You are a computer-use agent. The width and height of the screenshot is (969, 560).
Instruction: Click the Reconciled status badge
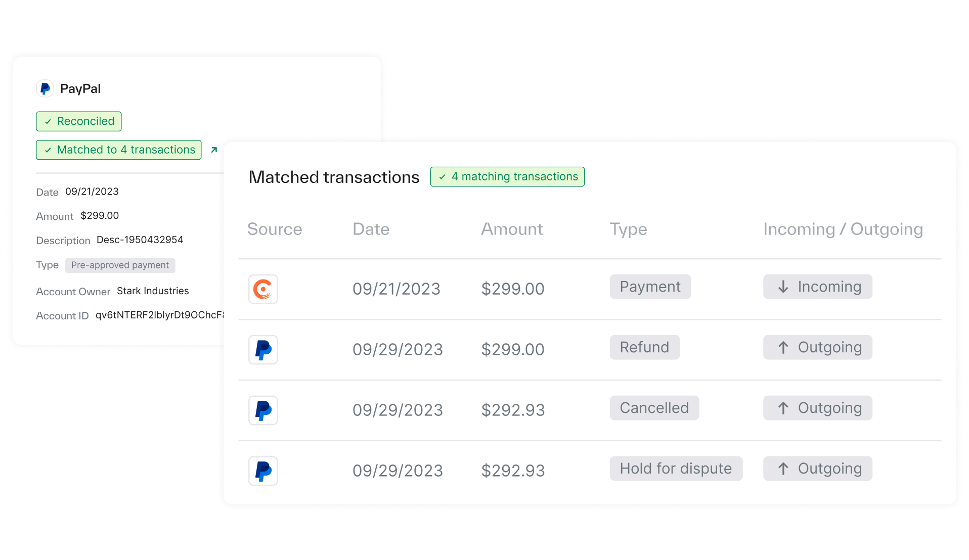(79, 121)
